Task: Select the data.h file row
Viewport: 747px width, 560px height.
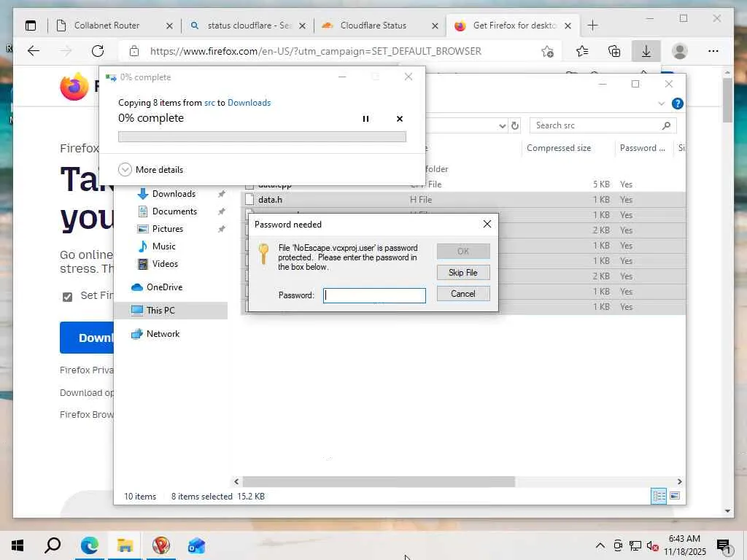Action: click(465, 200)
